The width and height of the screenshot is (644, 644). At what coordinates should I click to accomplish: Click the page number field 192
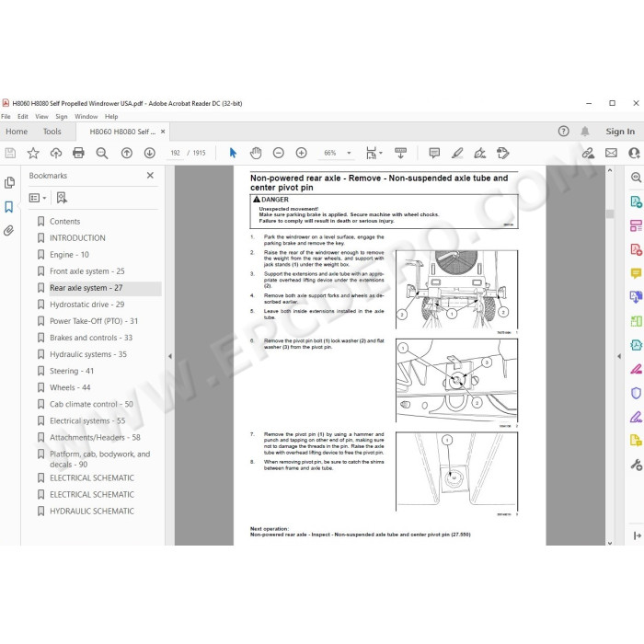click(176, 154)
